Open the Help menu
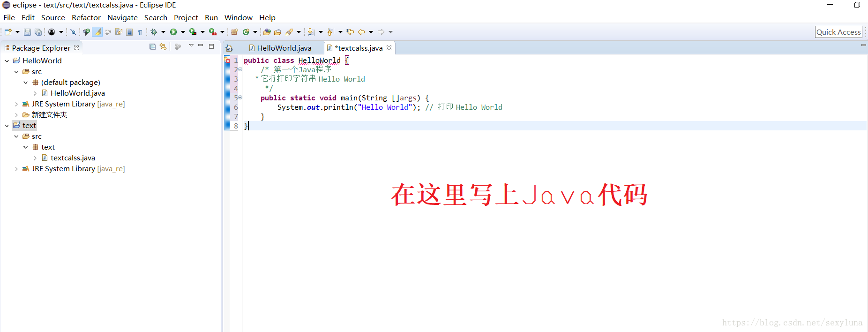The image size is (868, 332). 267,17
